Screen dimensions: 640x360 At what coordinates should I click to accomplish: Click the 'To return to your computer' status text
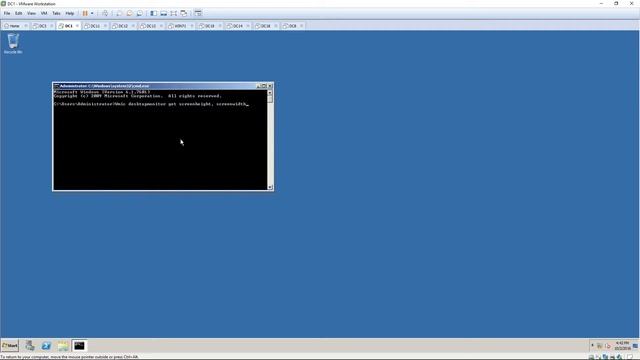[69, 357]
